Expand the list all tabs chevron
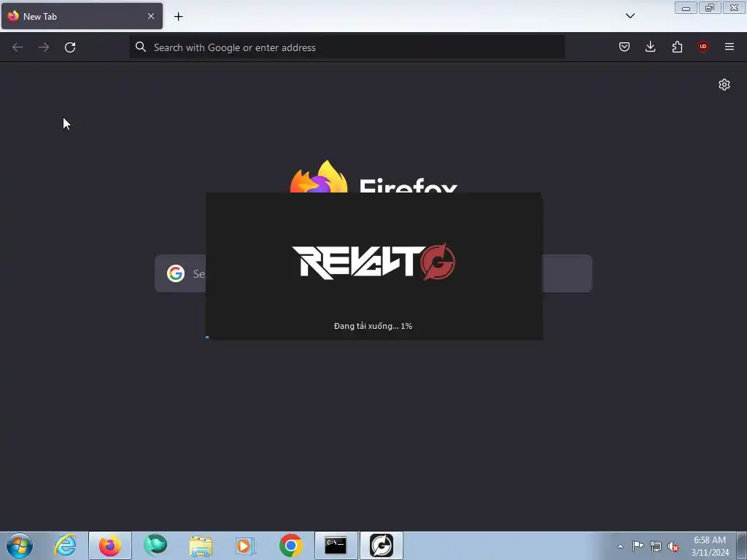Viewport: 747px width, 560px height. [x=630, y=16]
